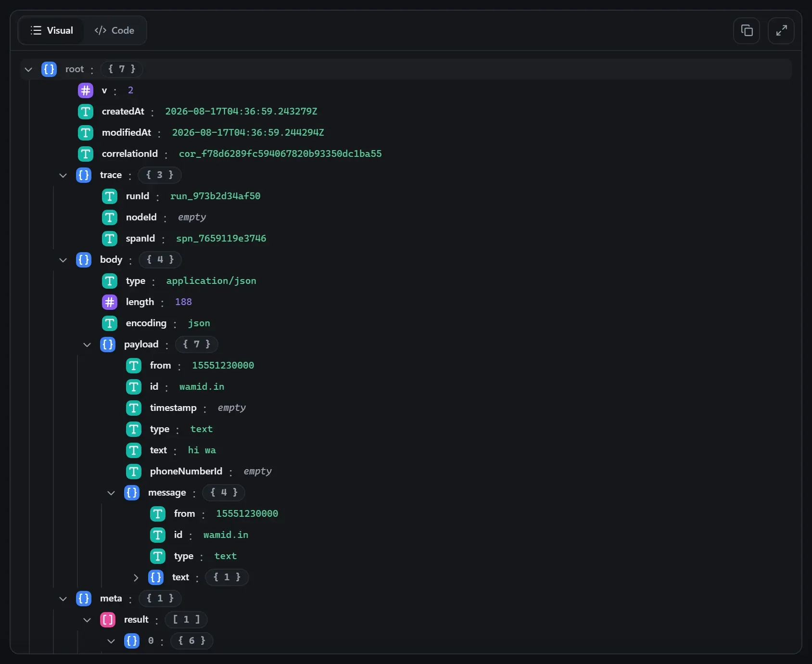The height and width of the screenshot is (664, 812).
Task: Click the { 1 } object icon under message
Action: [156, 577]
